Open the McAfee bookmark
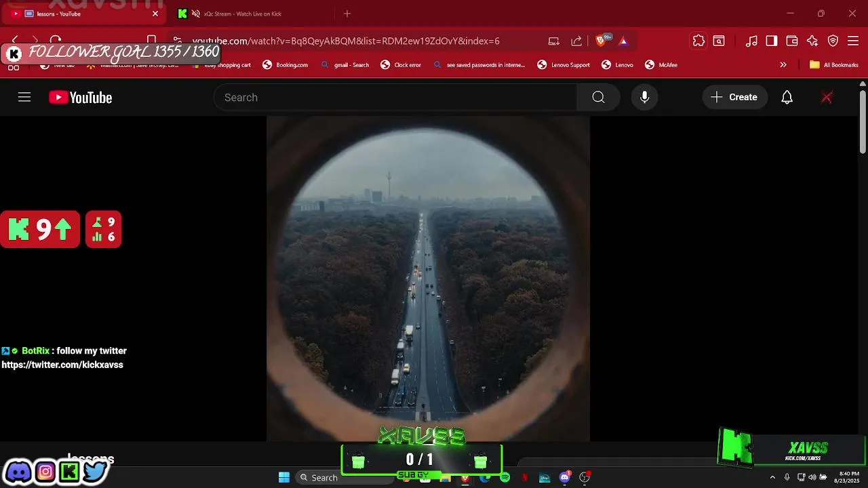The image size is (868, 488). click(661, 65)
